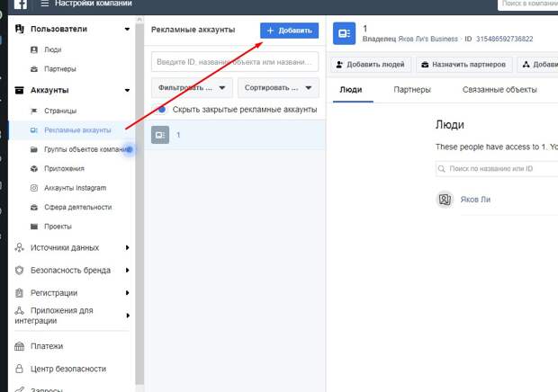Collapse the Пользователи section arrow

127,29
